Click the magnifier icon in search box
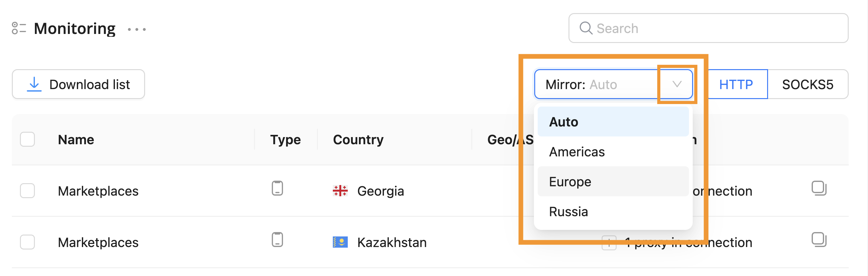This screenshot has height=276, width=868. 586,28
